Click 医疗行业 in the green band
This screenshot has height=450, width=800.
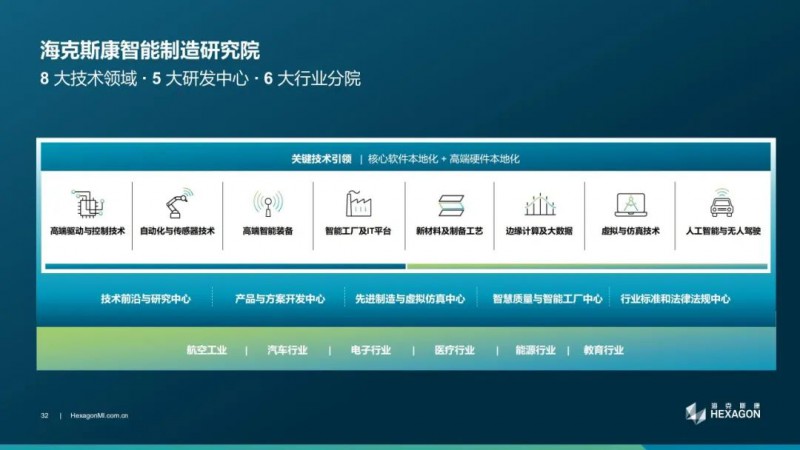(455, 351)
